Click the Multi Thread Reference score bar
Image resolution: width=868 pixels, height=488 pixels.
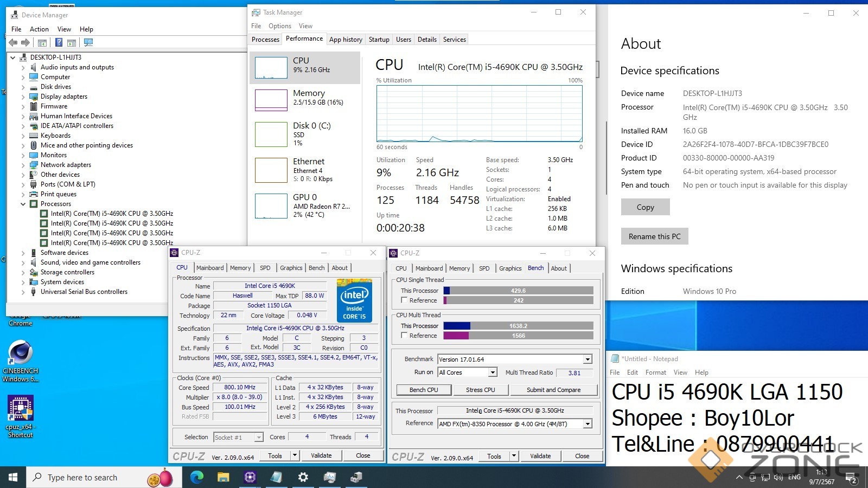click(x=518, y=336)
